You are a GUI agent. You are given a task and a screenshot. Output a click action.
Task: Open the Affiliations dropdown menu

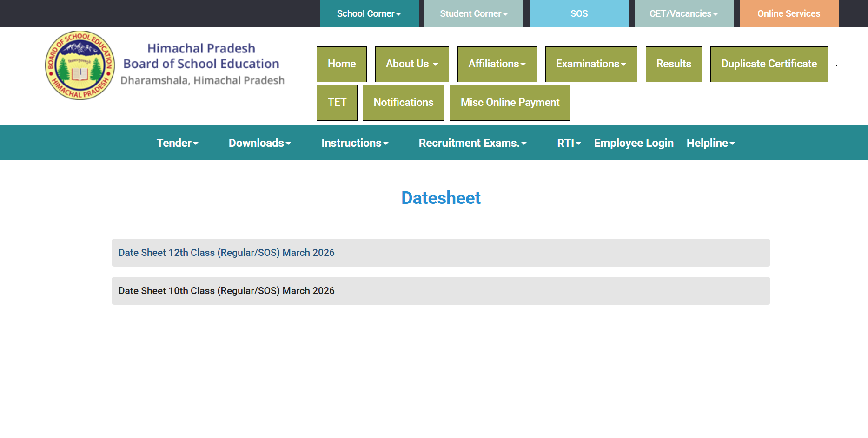tap(497, 64)
